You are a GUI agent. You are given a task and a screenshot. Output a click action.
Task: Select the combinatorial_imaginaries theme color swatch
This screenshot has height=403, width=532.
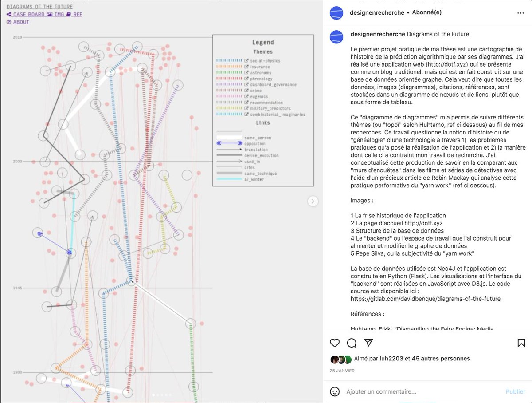[229, 115]
